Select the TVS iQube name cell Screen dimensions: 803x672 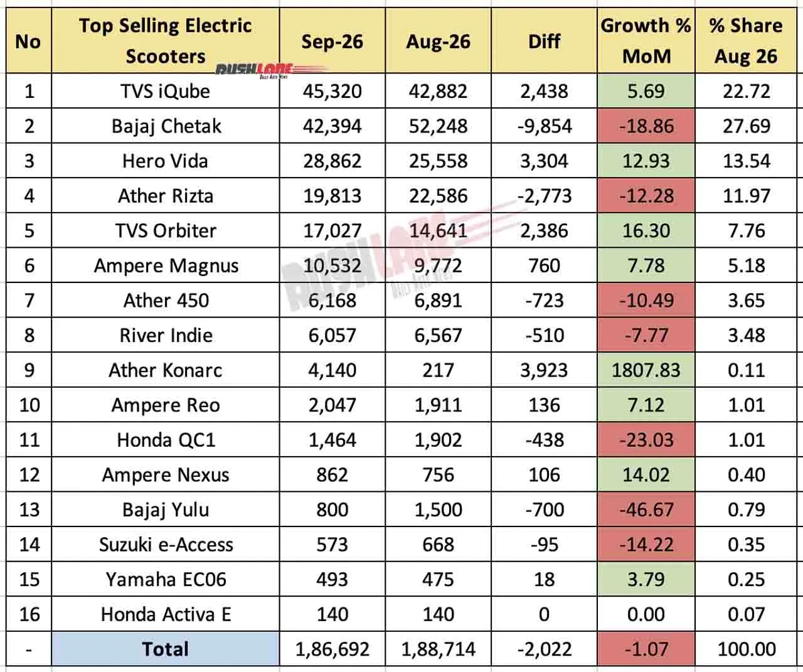166,91
